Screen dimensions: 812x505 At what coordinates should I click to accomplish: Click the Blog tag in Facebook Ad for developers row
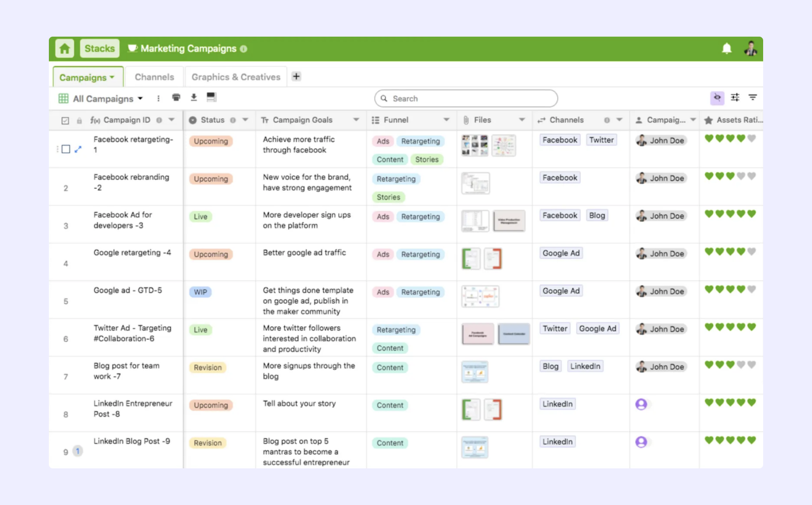(x=597, y=215)
